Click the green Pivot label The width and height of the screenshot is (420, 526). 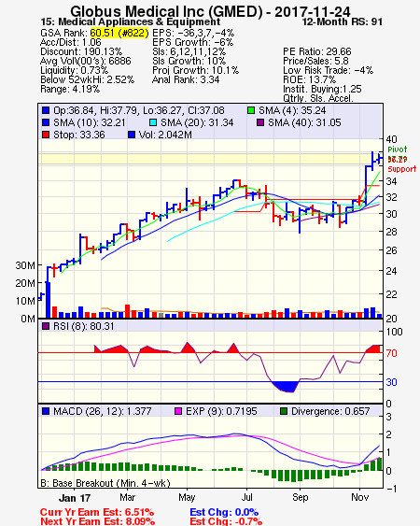[398, 149]
